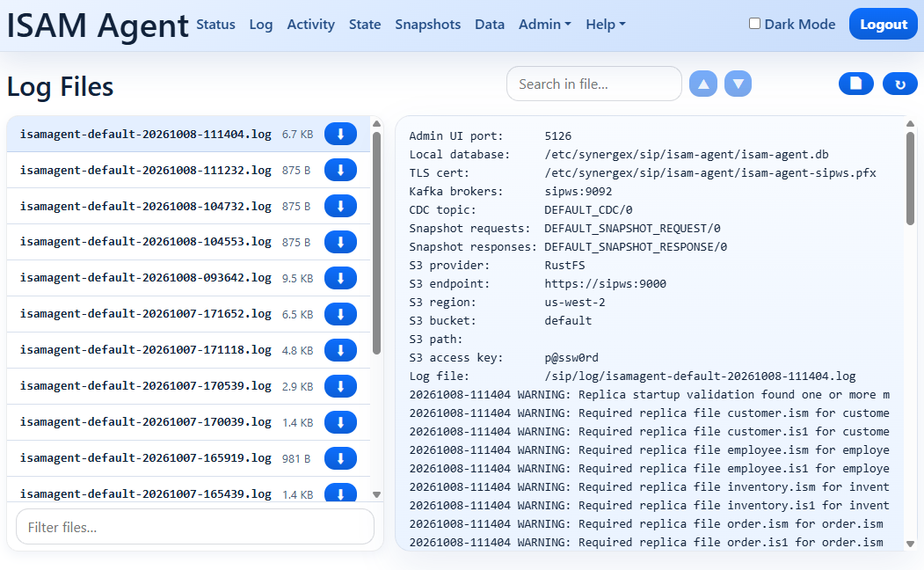Screen dimensions: 924x570
Task: Download isamagent-default-20261007-170039.log
Action: pyautogui.click(x=340, y=421)
